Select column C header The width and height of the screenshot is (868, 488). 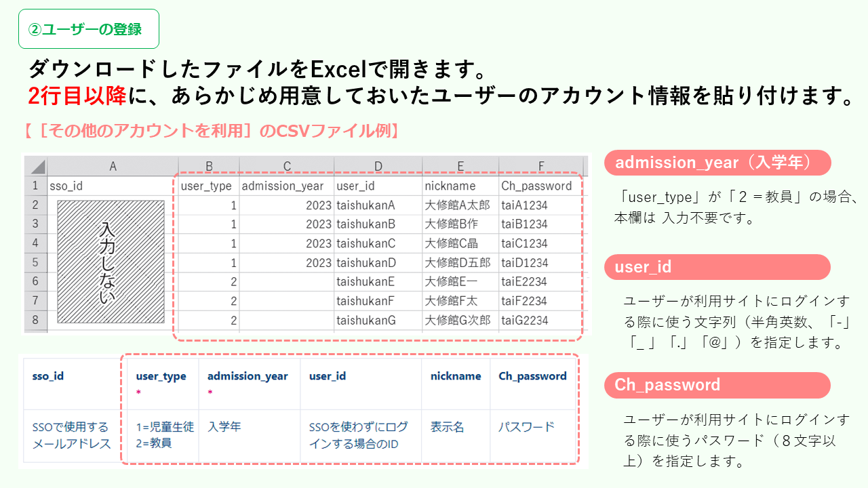pos(287,167)
